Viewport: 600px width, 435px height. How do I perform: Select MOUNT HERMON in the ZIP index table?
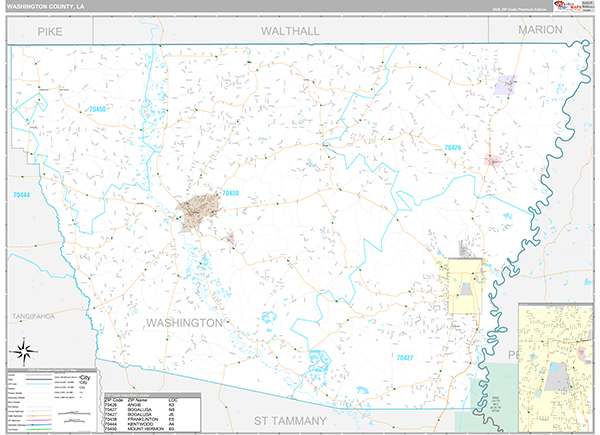(146, 429)
